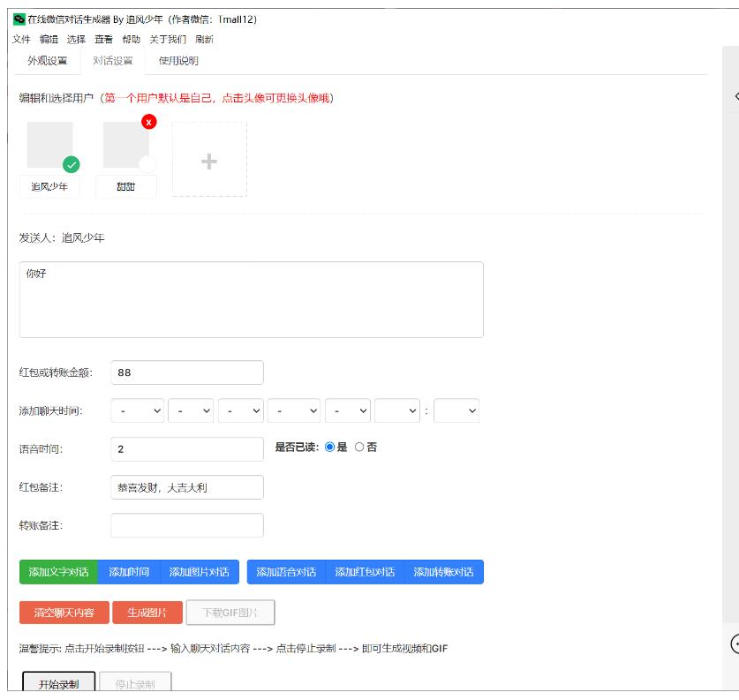Click the 添加红包对话 button
Image resolution: width=739 pixels, height=700 pixels.
[365, 572]
